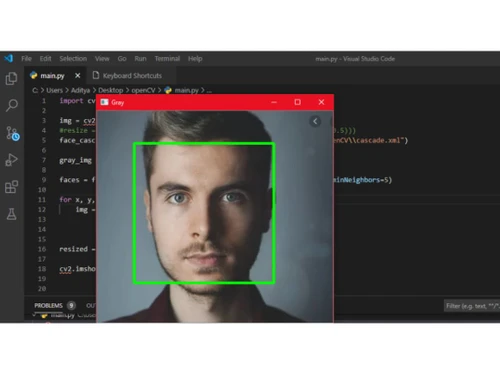Click the 'import' keyword on line 1

point(71,101)
